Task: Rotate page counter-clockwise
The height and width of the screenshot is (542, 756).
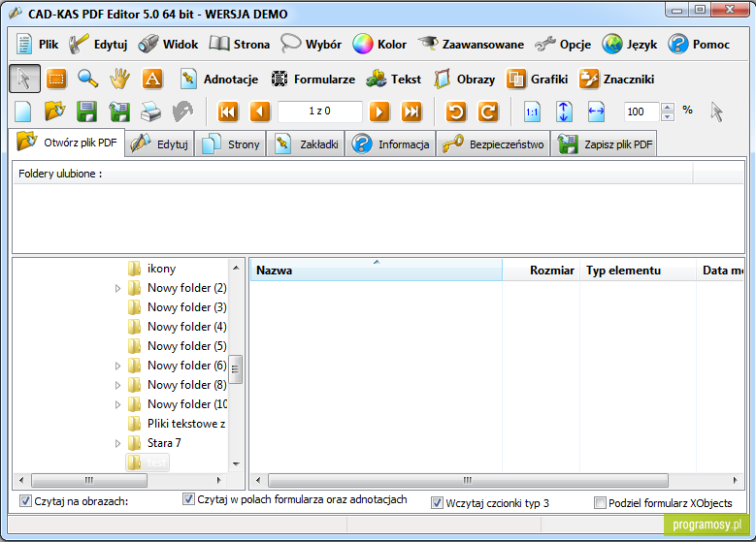Action: click(x=456, y=112)
